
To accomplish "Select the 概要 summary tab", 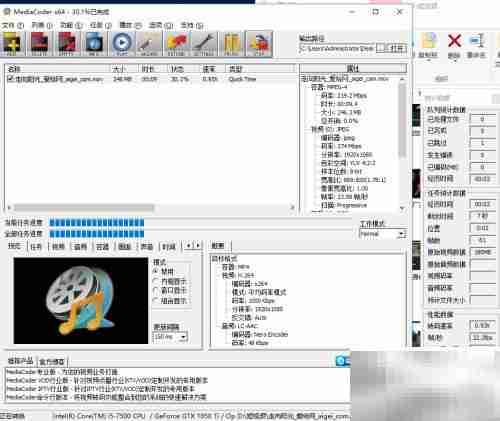I will point(218,246).
